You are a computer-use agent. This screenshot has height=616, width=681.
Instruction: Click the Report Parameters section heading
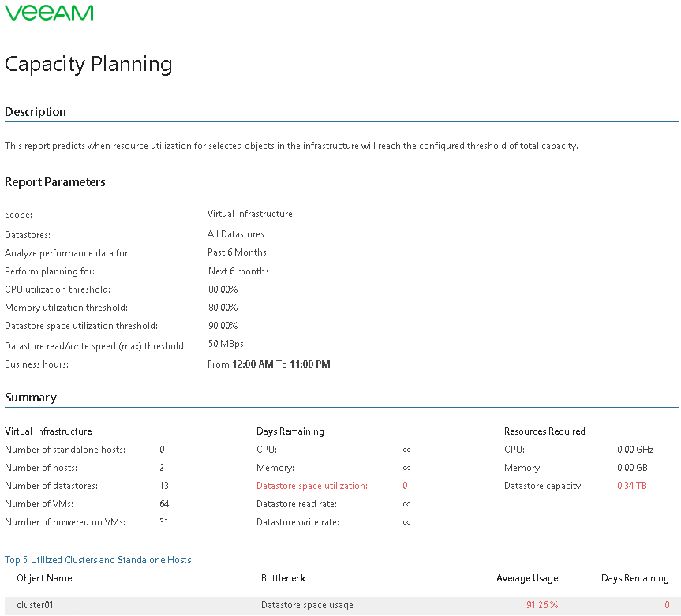pyautogui.click(x=55, y=182)
